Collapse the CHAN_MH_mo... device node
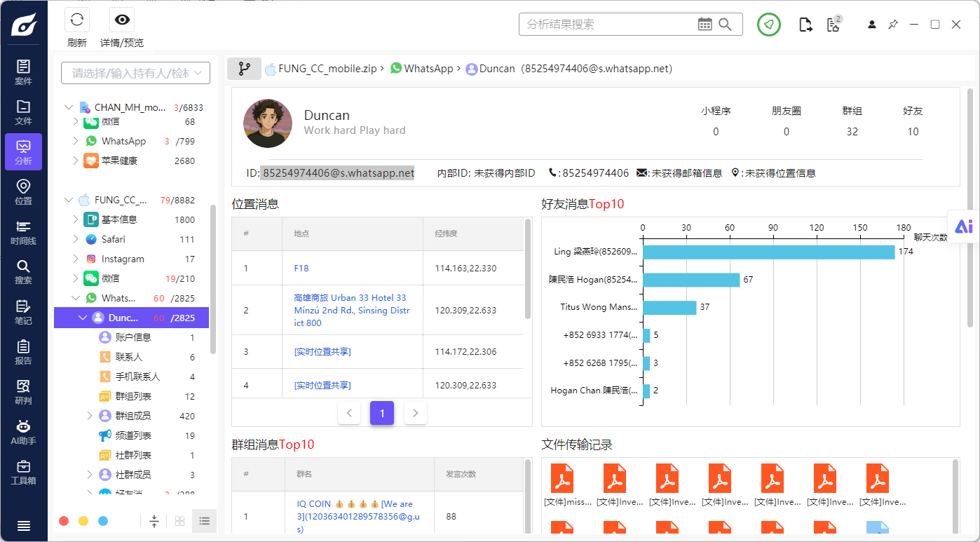This screenshot has width=980, height=542. pyautogui.click(x=69, y=107)
